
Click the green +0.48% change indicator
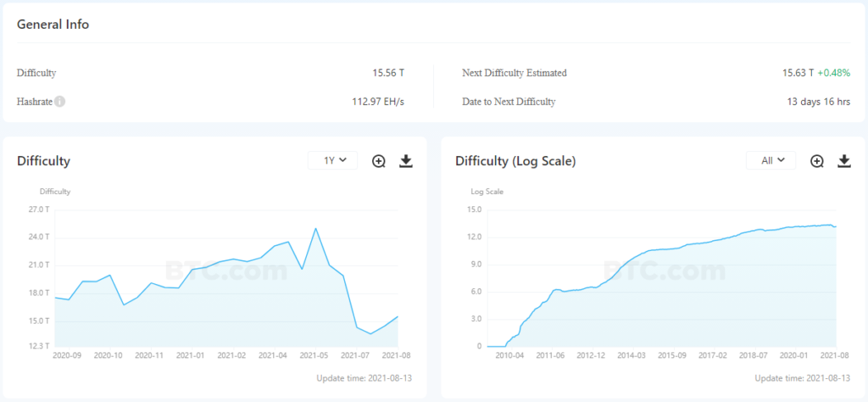click(x=833, y=73)
